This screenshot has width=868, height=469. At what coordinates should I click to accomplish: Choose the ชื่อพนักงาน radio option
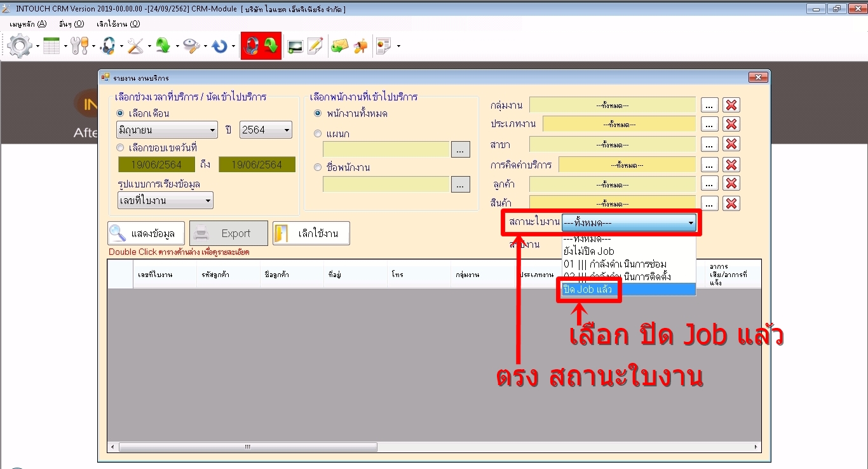pyautogui.click(x=318, y=168)
